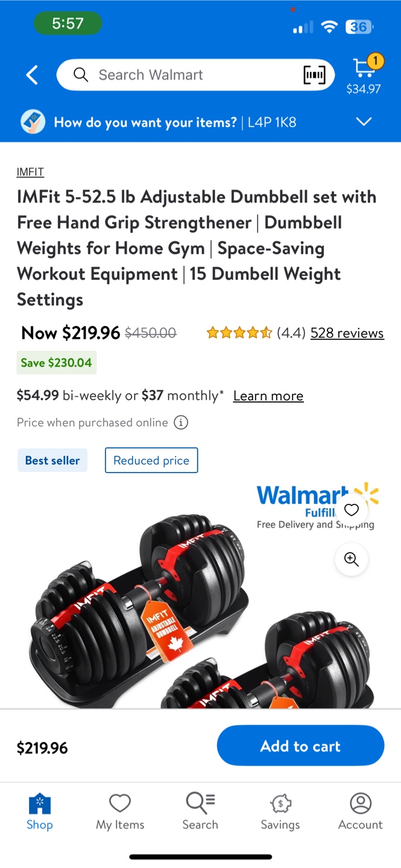Image resolution: width=401 pixels, height=868 pixels.
Task: Switch to the My Items tab
Action: 120,812
